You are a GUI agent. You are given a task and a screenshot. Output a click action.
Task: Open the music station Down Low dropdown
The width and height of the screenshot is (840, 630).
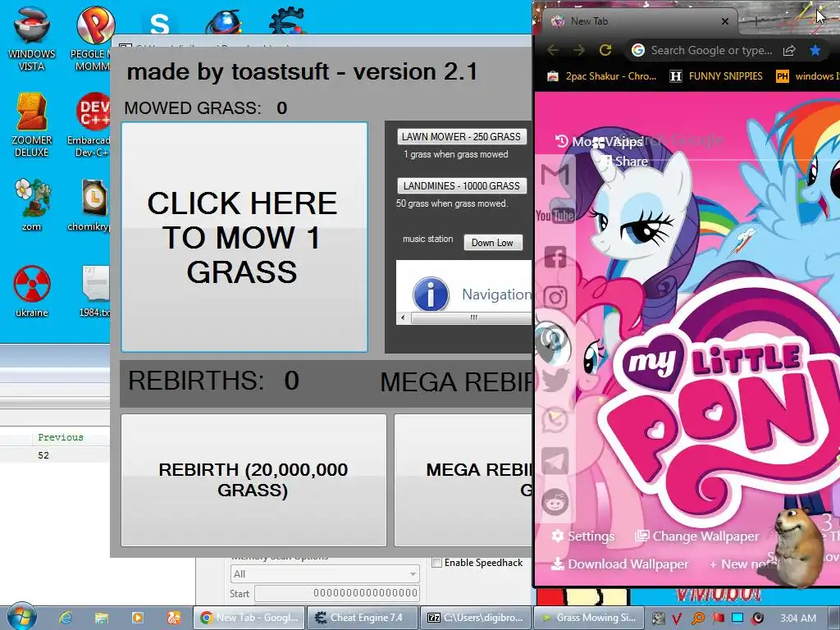tap(492, 243)
